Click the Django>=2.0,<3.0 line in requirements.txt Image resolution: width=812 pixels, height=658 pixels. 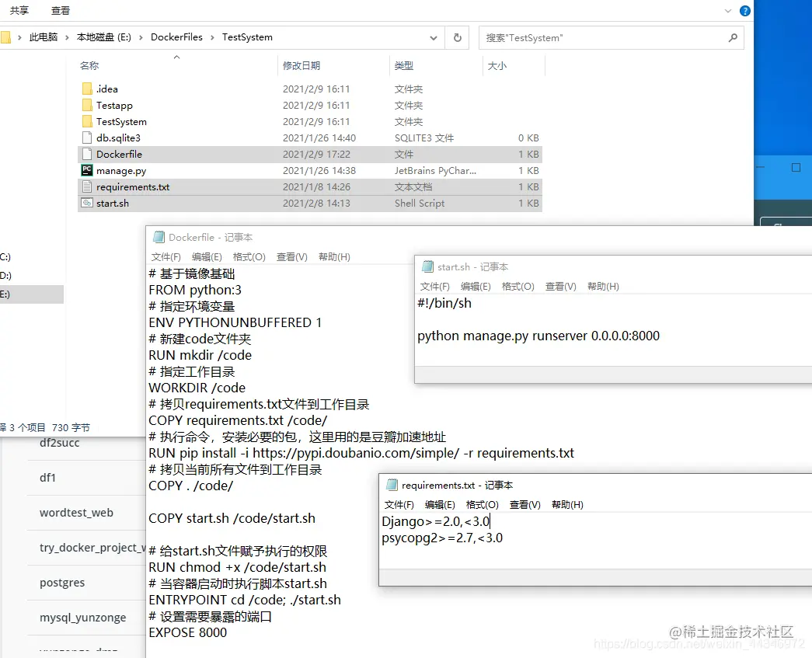tap(435, 522)
